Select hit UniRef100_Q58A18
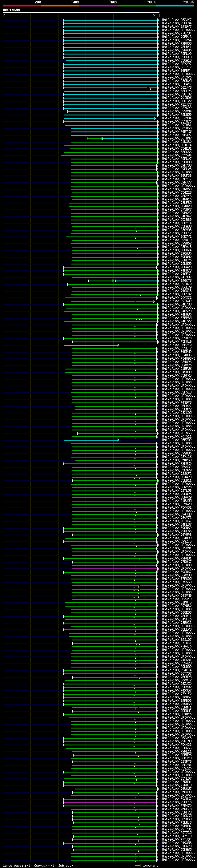The image size is (197, 868). 176,60
